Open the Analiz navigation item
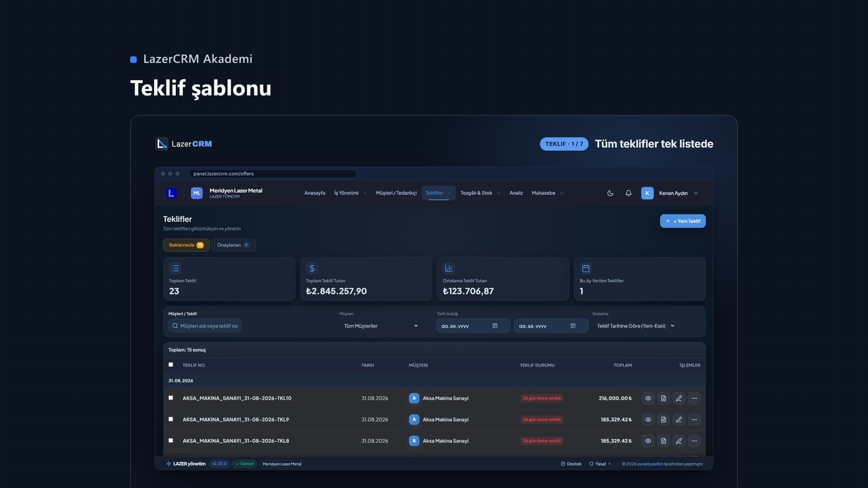Screen dimensions: 868x488 click(x=516, y=193)
